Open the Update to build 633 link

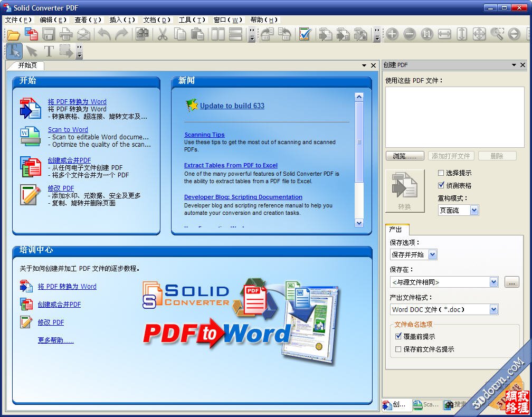click(x=232, y=106)
